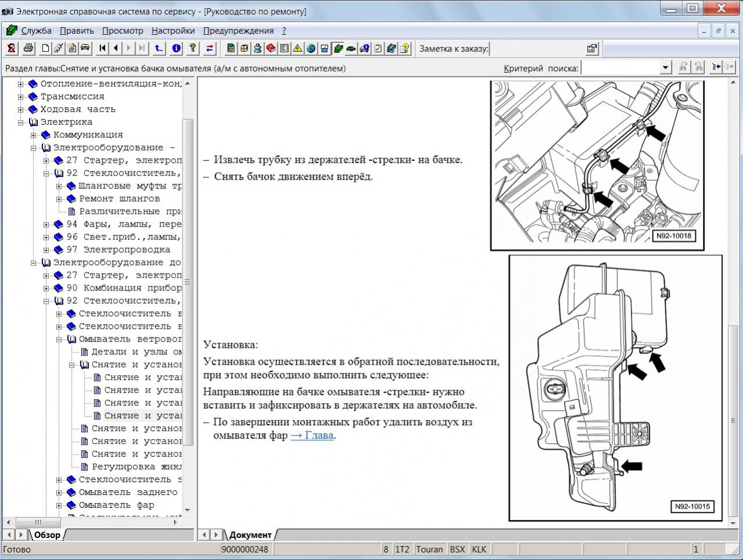Click the icon right of order note field
The image size is (743, 560).
(x=591, y=48)
